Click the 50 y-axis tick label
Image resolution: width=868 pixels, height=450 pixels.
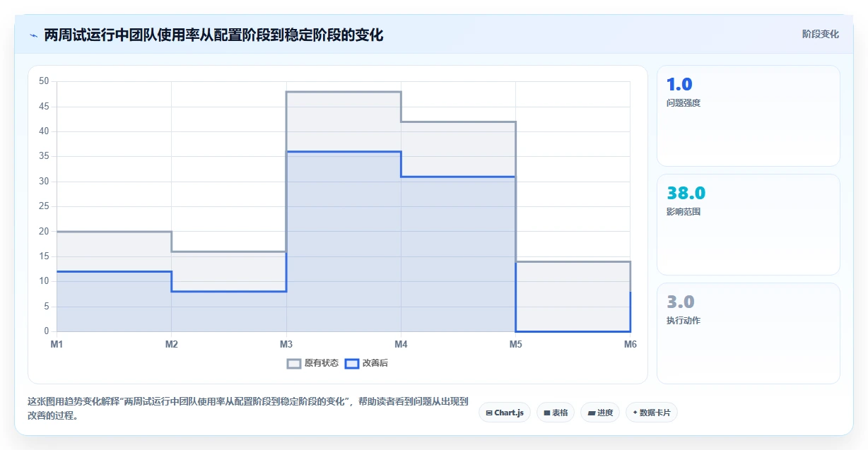44,81
